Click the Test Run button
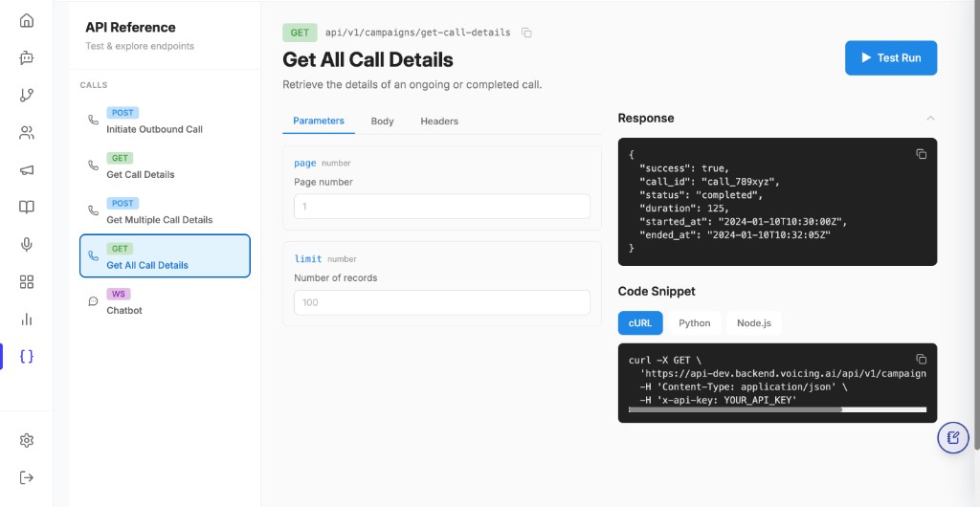The height and width of the screenshot is (507, 980). 891,57
